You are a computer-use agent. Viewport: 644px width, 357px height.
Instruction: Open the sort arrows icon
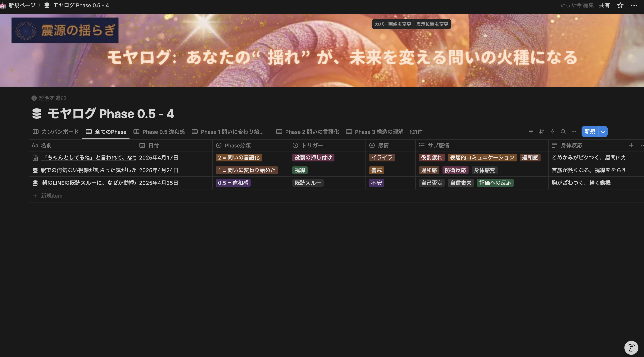(542, 132)
